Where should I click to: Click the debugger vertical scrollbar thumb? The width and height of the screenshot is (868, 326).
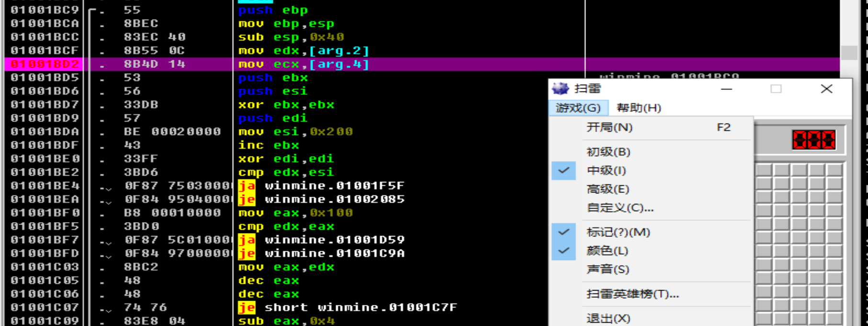849,53
